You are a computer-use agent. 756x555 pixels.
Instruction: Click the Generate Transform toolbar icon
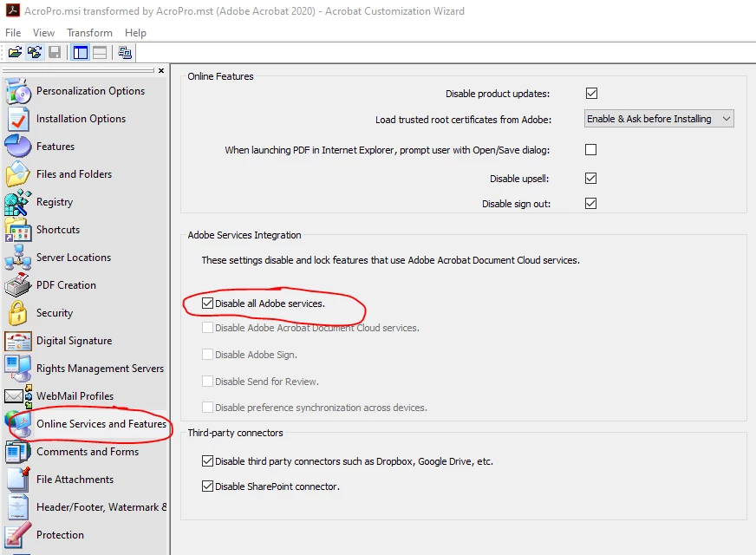125,52
